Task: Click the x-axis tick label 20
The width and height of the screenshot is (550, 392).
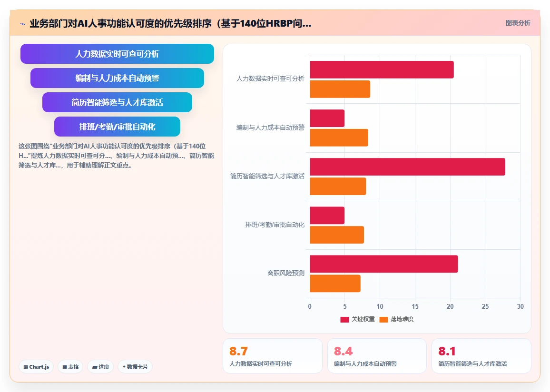Action: point(450,307)
